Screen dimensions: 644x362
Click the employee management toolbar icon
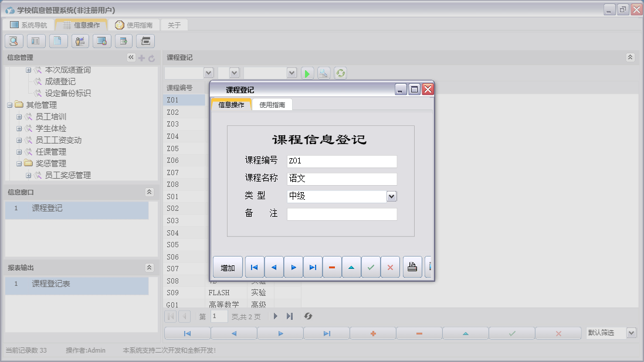pos(80,41)
